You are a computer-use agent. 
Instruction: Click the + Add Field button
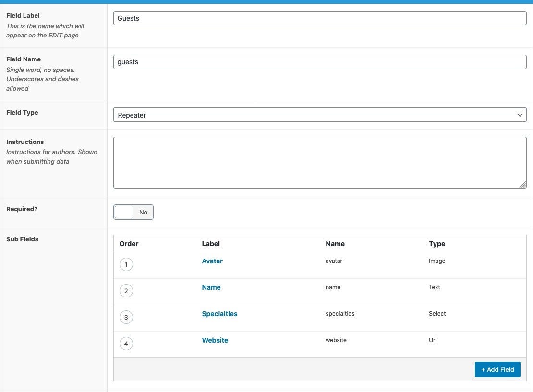pyautogui.click(x=497, y=369)
